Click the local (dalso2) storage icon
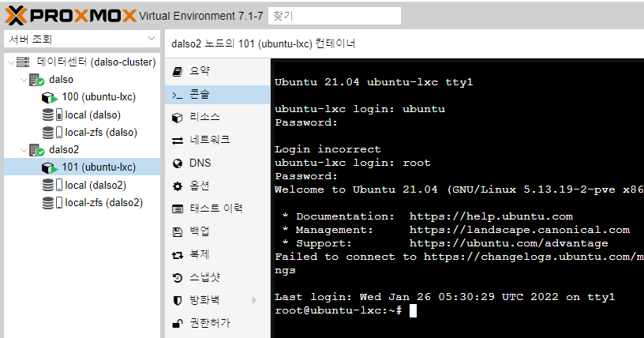The height and width of the screenshot is (338, 644). pyautogui.click(x=52, y=185)
